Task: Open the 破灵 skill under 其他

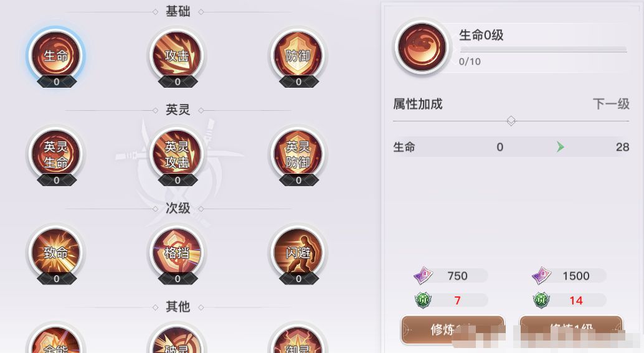Action: click(177, 340)
